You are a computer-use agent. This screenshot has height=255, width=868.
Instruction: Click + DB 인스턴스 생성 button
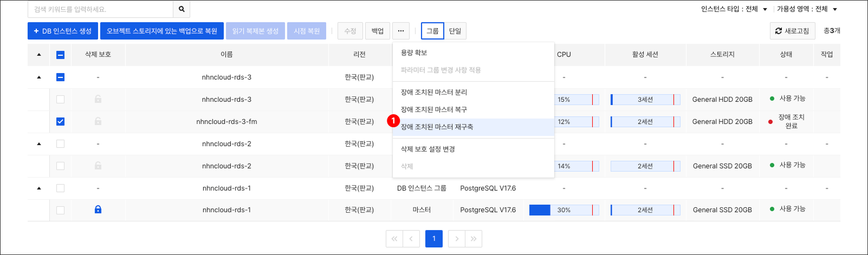[x=62, y=31]
